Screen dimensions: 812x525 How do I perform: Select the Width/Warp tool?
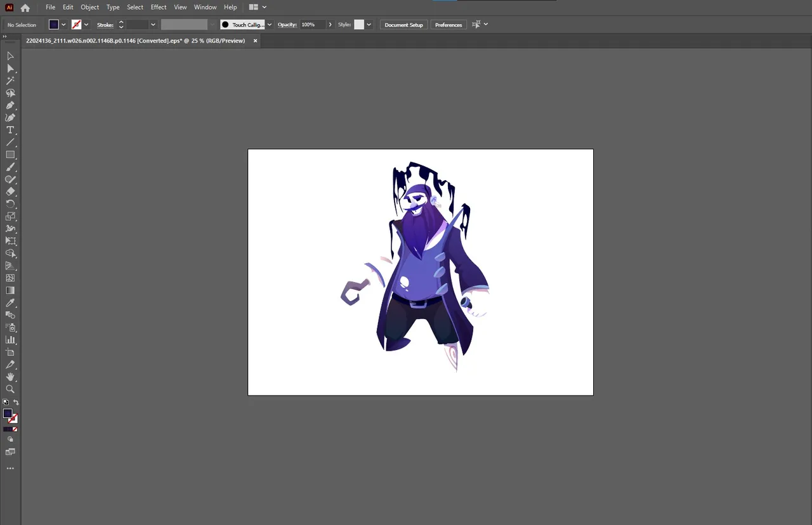coord(10,229)
